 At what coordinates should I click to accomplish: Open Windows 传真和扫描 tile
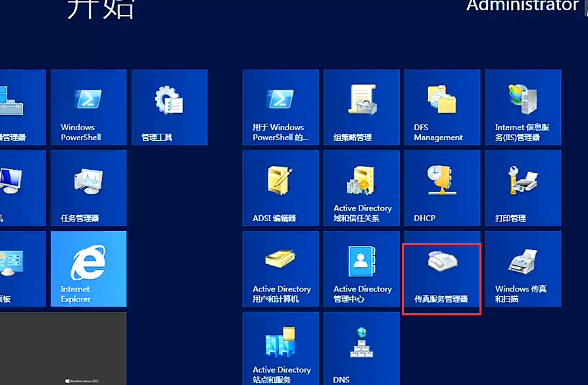[x=523, y=269]
